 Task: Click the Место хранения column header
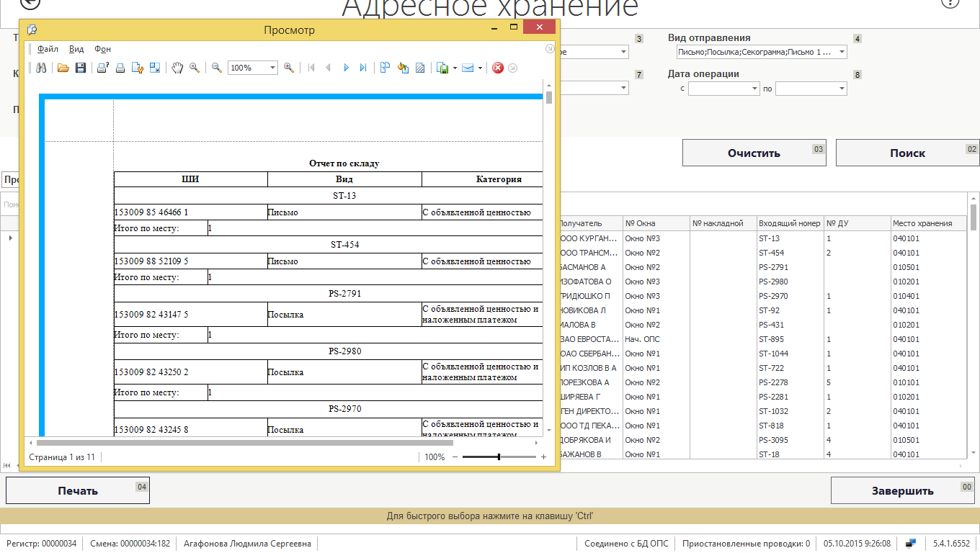pos(922,223)
